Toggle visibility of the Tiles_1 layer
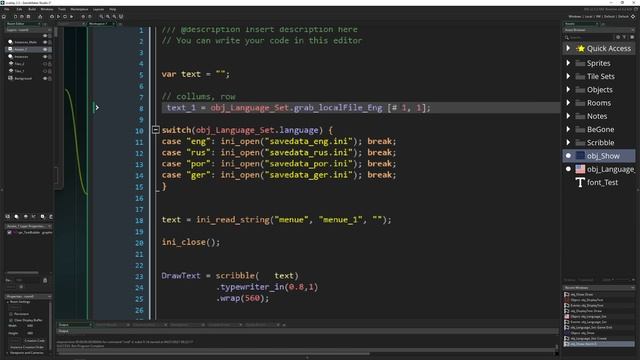The height and width of the screenshot is (360, 640). (45, 71)
